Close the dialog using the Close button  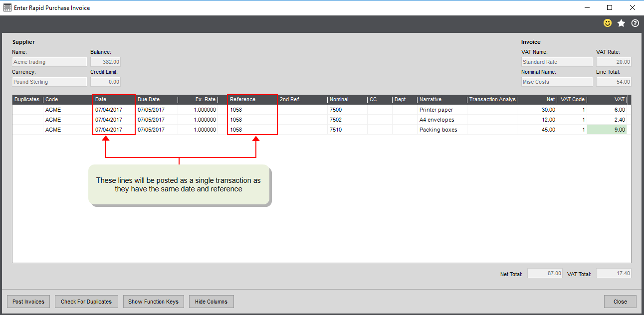point(620,302)
